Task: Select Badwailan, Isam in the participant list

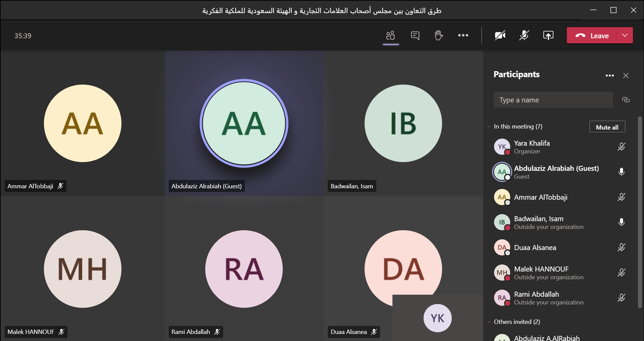Action: click(560, 222)
